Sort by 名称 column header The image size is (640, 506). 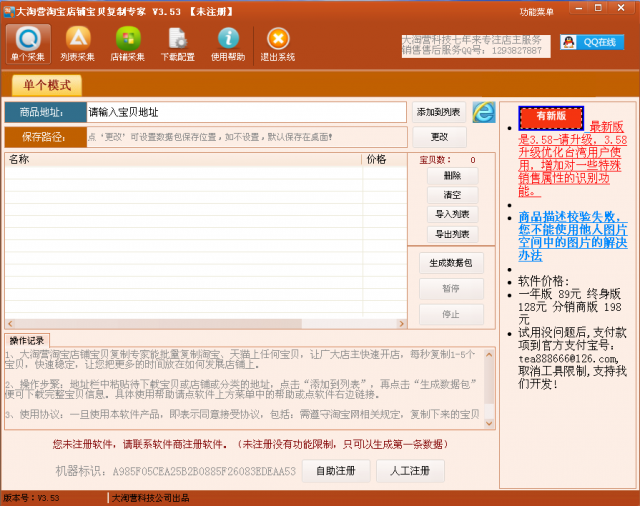point(183,160)
